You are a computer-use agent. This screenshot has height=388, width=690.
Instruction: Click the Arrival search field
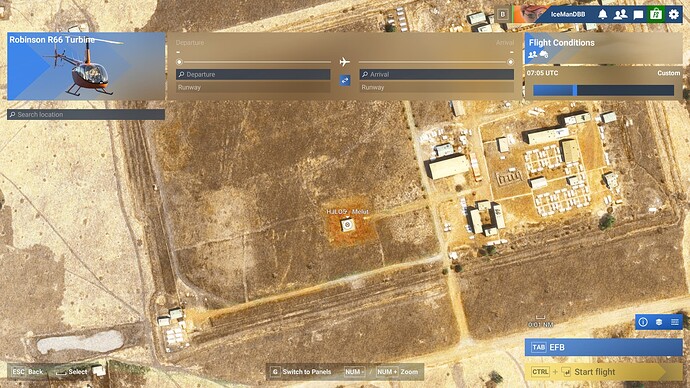point(437,74)
